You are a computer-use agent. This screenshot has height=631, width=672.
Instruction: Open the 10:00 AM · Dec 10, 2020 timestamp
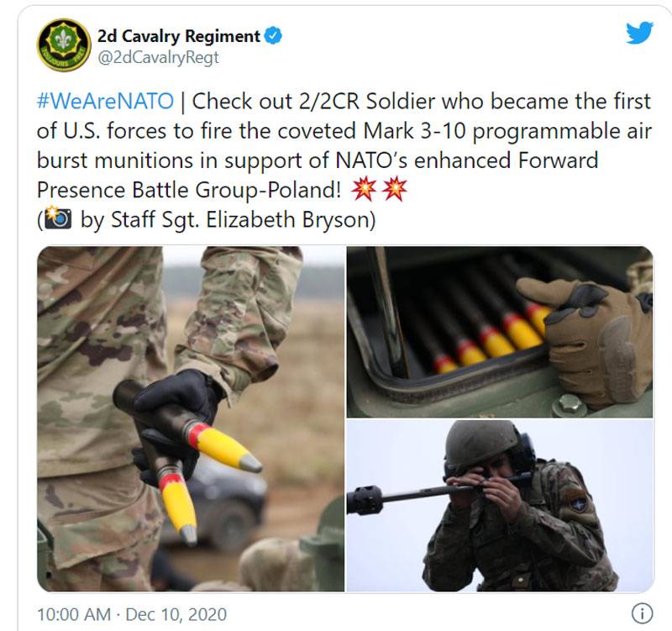click(132, 614)
